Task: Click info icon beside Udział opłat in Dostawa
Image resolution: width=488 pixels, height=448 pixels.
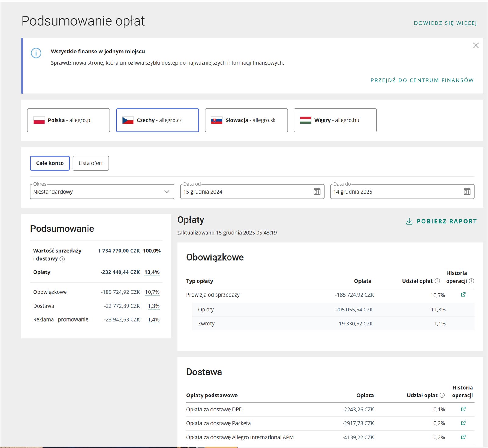Action: 442,395
